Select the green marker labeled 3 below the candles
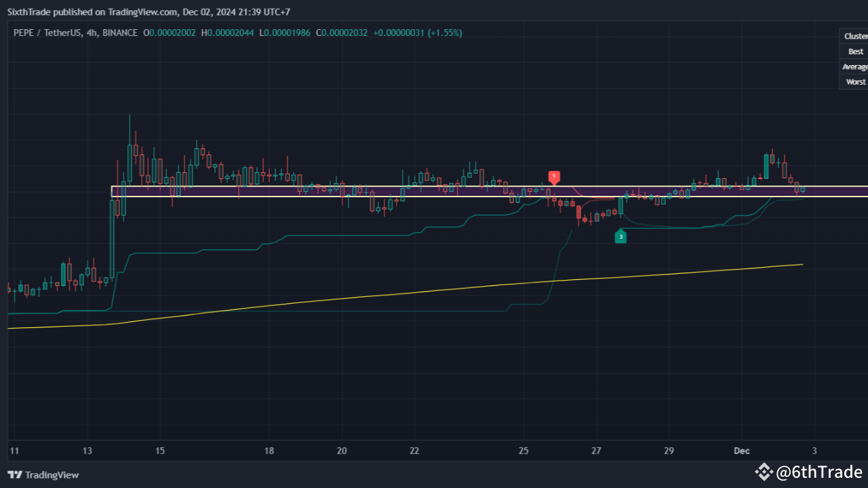The height and width of the screenshot is (488, 868). (x=620, y=237)
